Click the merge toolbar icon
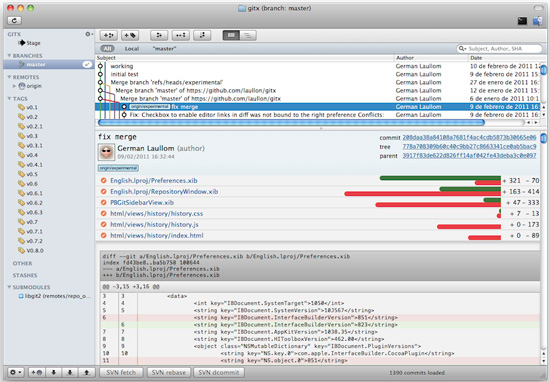 (x=159, y=35)
